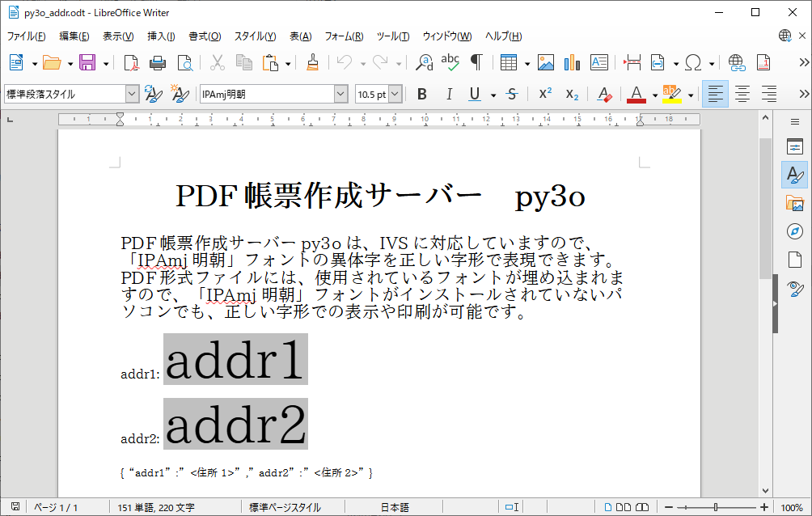Undo the last action

(x=345, y=63)
